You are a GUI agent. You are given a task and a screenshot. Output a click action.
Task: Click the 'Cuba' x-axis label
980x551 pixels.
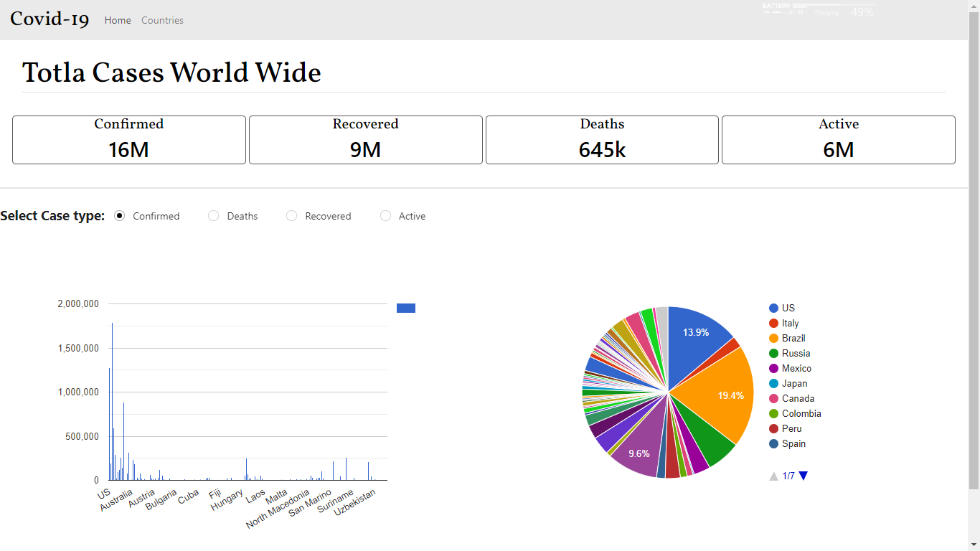pyautogui.click(x=189, y=496)
